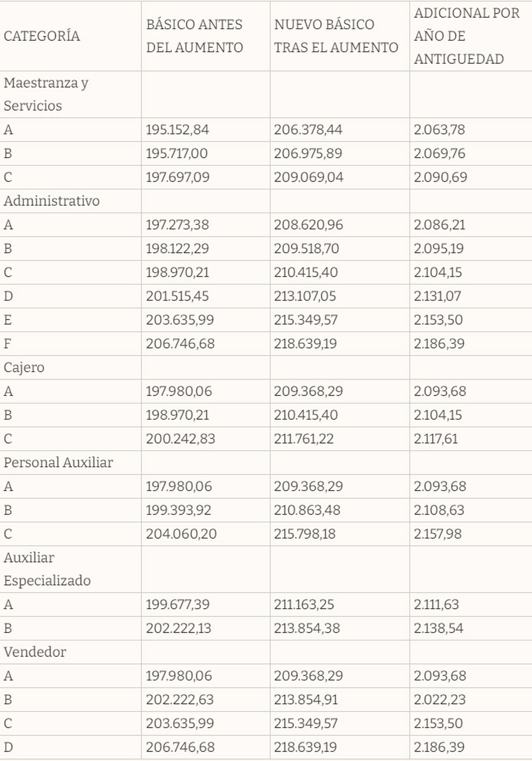Screen dimensions: 532x761
Task: Select the BÁSICO ANTES DEL AUMENTO header
Action: [x=194, y=36]
